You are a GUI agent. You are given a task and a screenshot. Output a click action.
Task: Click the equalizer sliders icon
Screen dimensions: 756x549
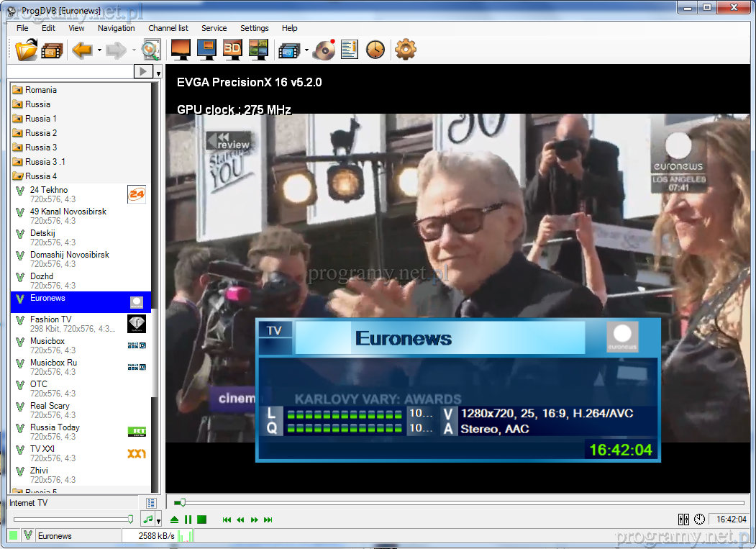point(684,519)
